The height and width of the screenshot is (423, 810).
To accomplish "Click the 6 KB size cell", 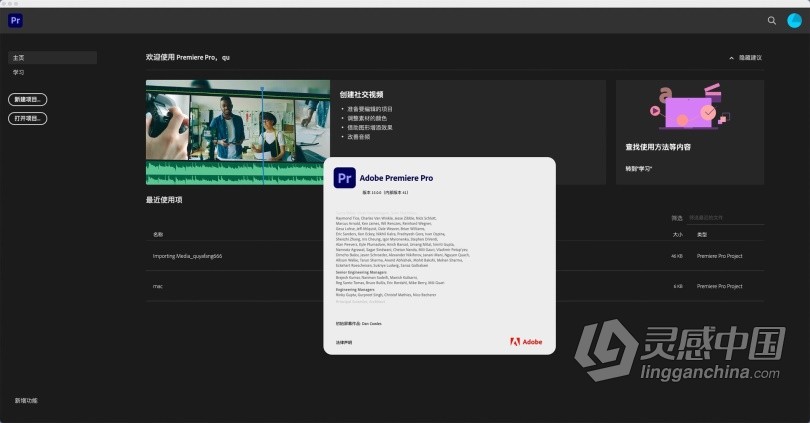I will 678,286.
